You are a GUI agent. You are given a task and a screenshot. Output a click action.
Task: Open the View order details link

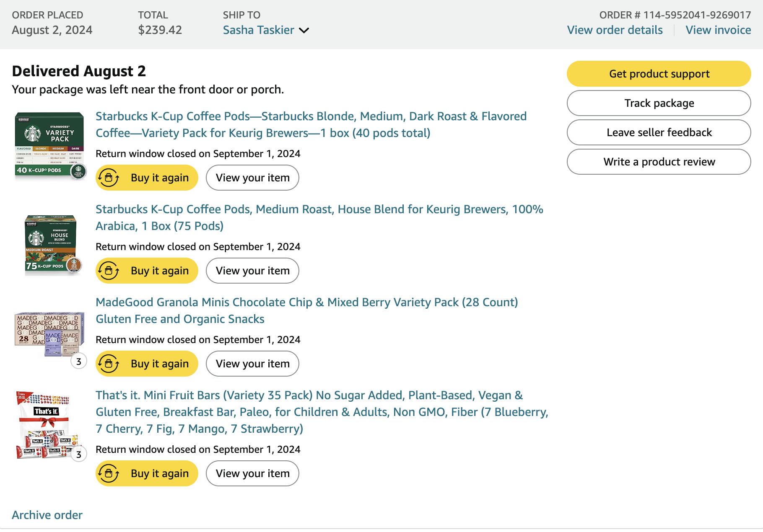click(615, 30)
